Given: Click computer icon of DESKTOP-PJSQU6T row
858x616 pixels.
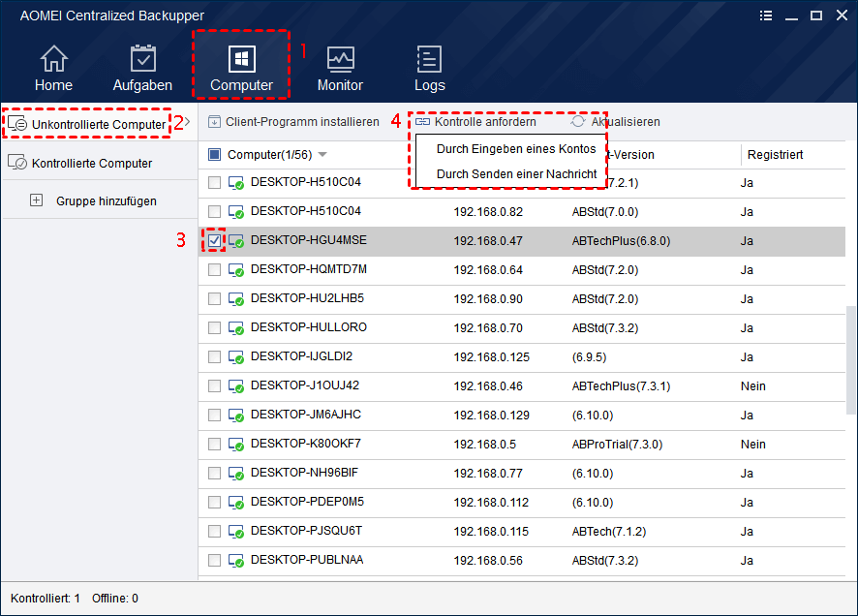Looking at the screenshot, I should pos(236,531).
